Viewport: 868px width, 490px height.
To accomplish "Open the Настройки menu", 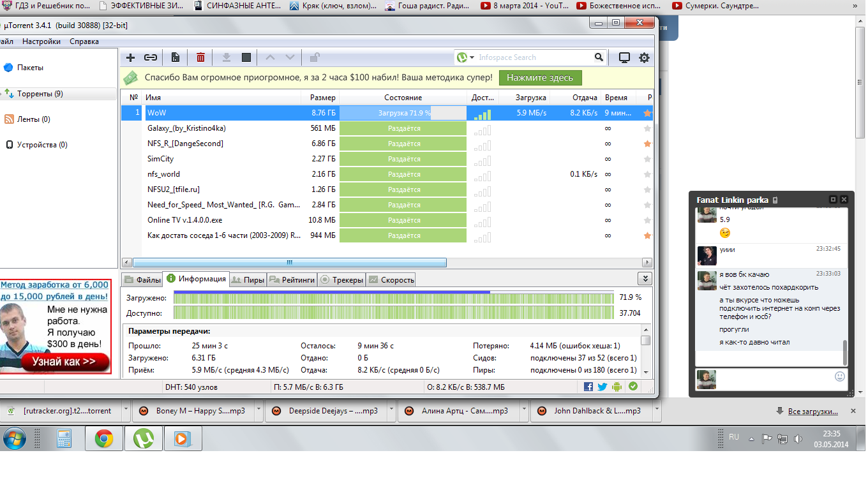I will click(41, 41).
